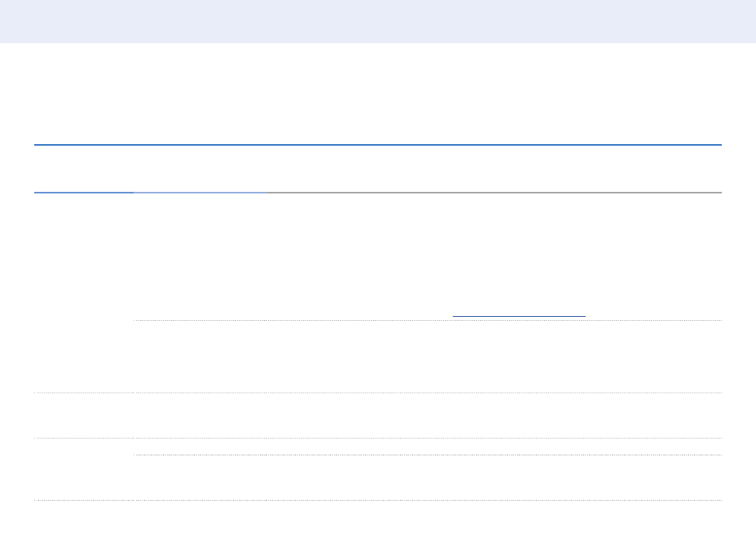Click the empty area below the table
The height and width of the screenshot is (535, 756).
pos(378,518)
